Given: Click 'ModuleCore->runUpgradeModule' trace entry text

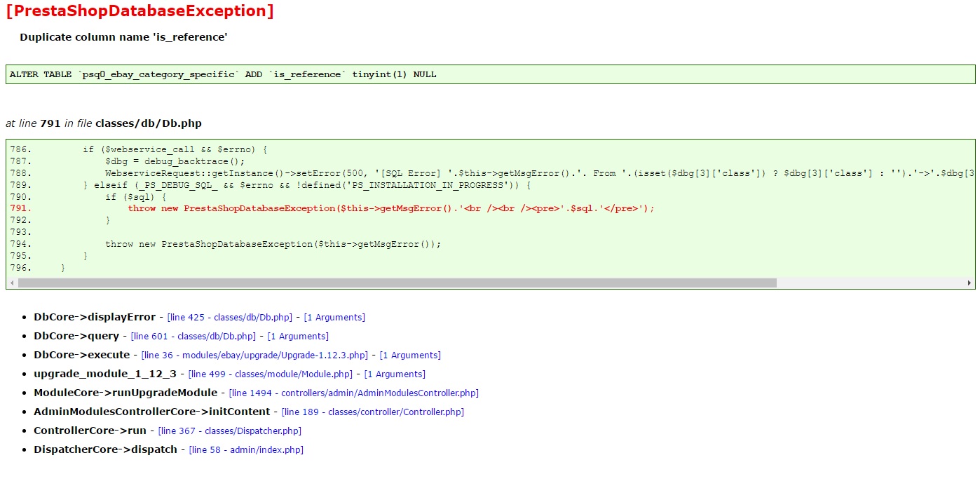Looking at the screenshot, I should [125, 393].
